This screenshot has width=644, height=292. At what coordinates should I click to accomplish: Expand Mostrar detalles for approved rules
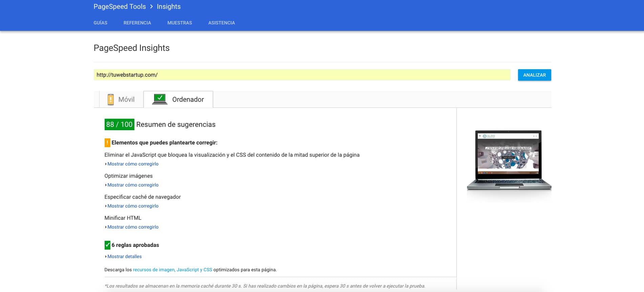click(x=124, y=256)
